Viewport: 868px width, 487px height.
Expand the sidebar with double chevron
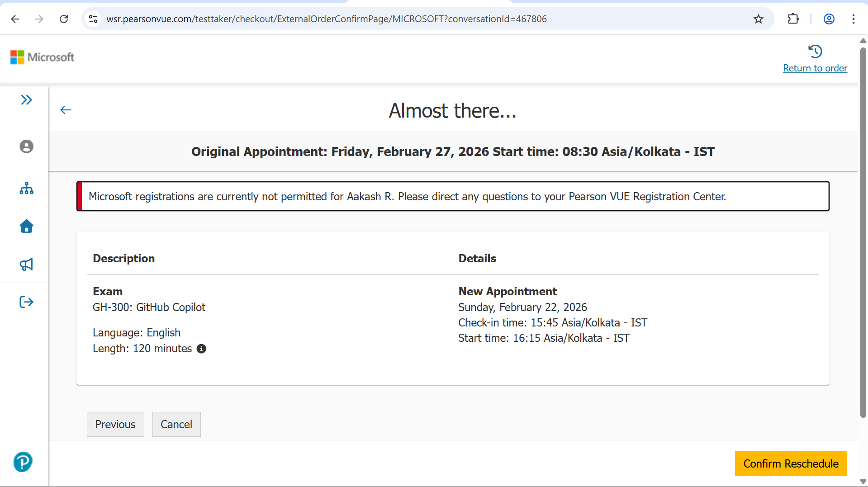[26, 99]
